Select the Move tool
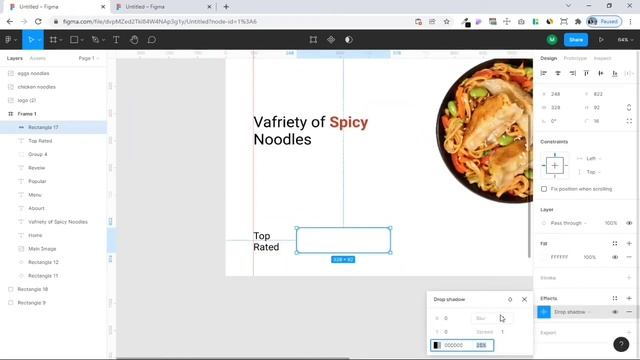Viewport: 640px width, 360px height. (31, 40)
